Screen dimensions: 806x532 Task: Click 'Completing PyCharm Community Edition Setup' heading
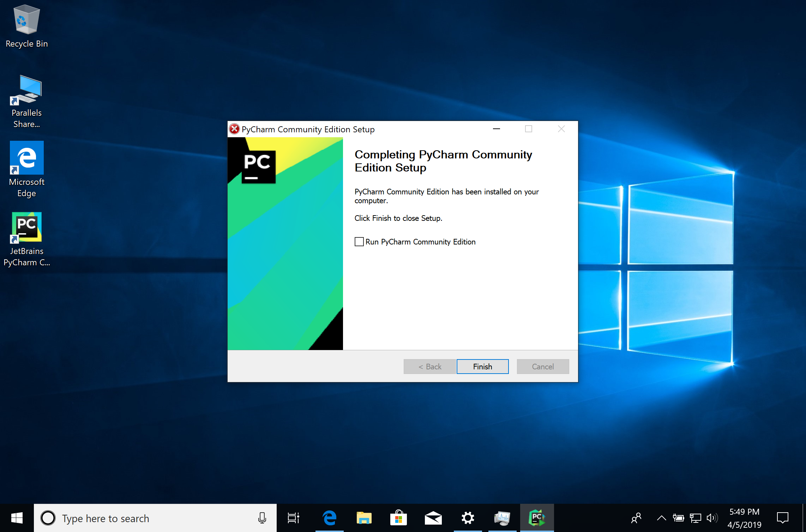pos(443,161)
